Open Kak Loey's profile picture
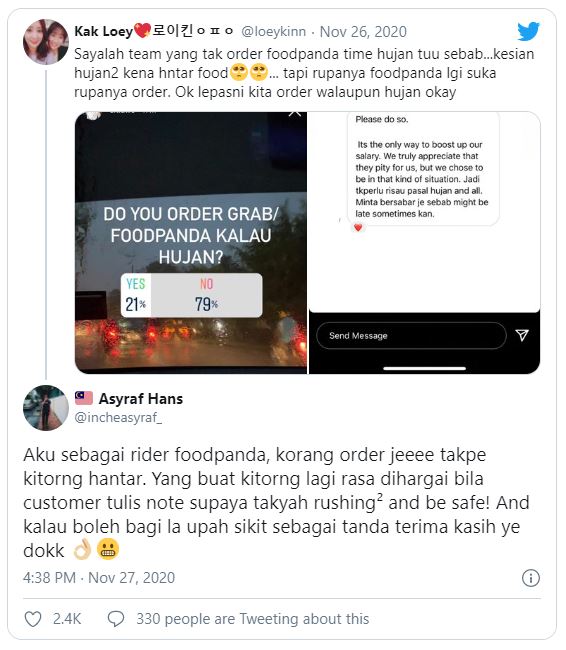This screenshot has height=650, width=566. [46, 42]
